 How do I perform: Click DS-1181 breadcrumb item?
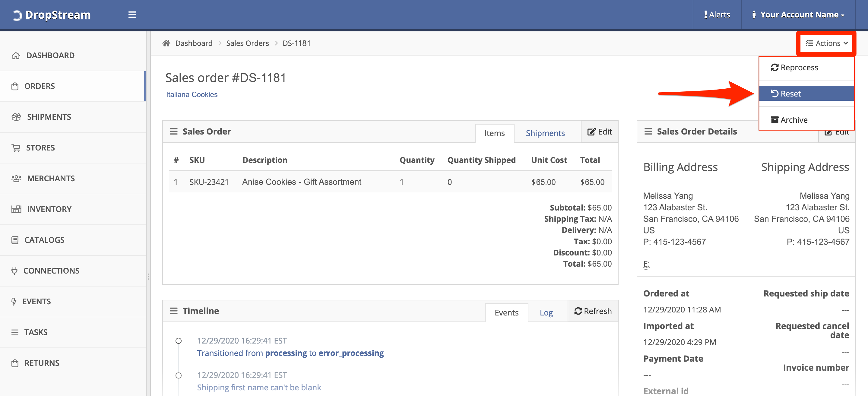(296, 43)
